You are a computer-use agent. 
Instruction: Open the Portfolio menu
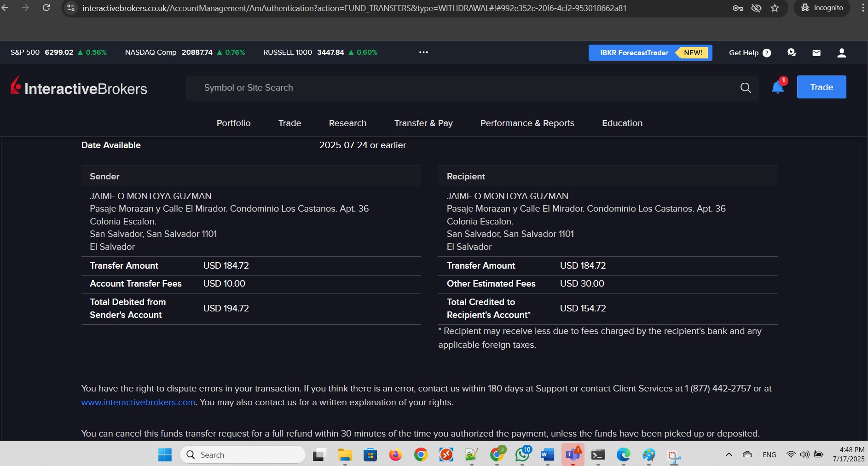tap(234, 123)
